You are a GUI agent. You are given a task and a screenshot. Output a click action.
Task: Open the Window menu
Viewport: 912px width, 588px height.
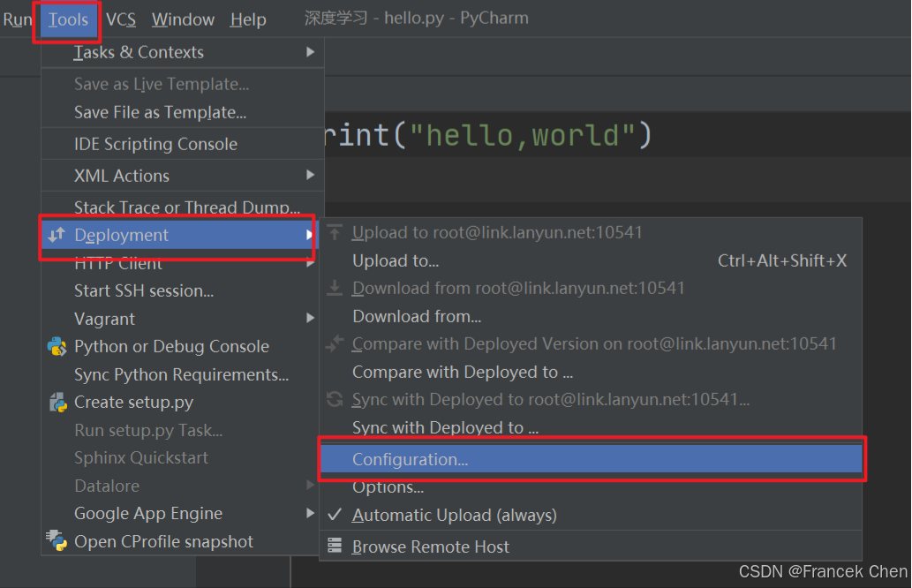184,19
